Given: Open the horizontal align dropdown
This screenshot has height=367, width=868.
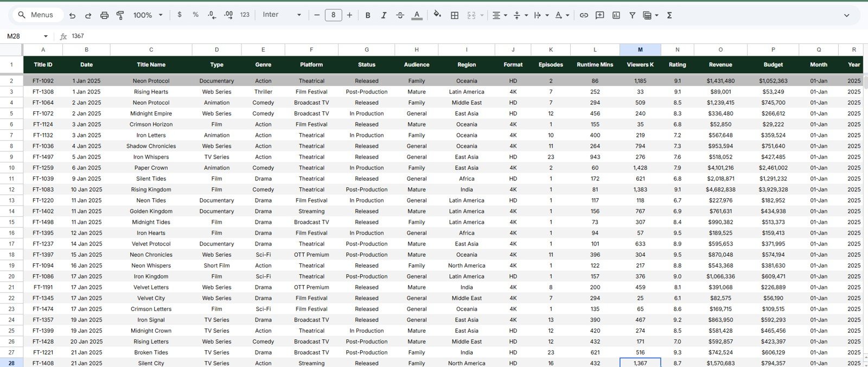Looking at the screenshot, I should [x=500, y=15].
